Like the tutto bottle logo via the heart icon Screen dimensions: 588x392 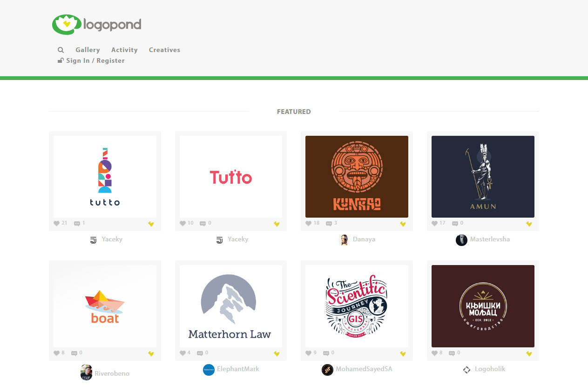[57, 223]
